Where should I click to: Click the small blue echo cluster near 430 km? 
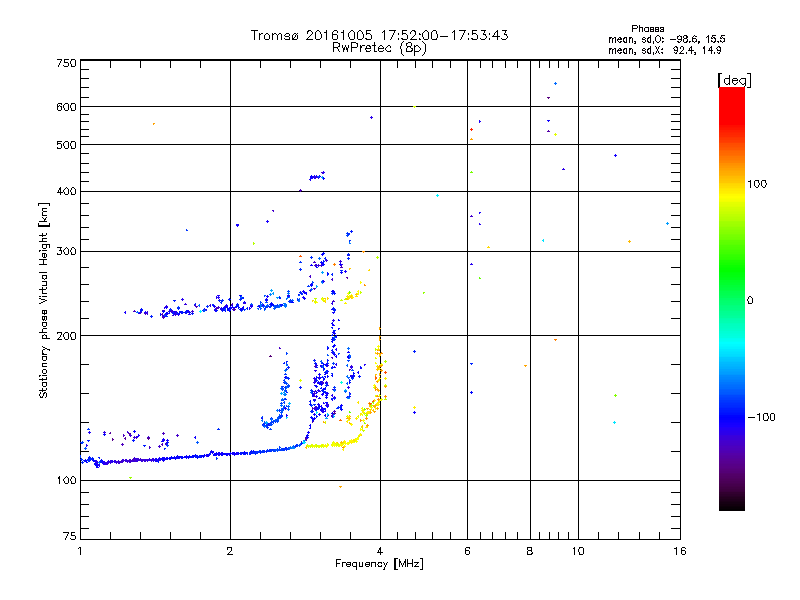[317, 177]
